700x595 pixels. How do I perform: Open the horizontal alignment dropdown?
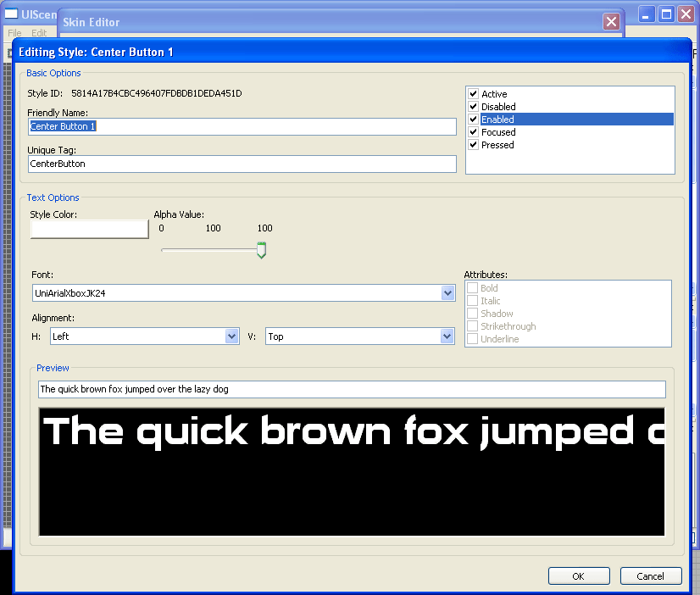pyautogui.click(x=232, y=336)
